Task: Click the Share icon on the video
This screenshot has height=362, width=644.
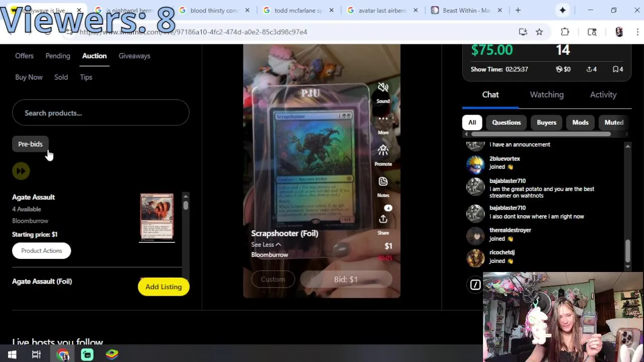Action: [x=383, y=219]
